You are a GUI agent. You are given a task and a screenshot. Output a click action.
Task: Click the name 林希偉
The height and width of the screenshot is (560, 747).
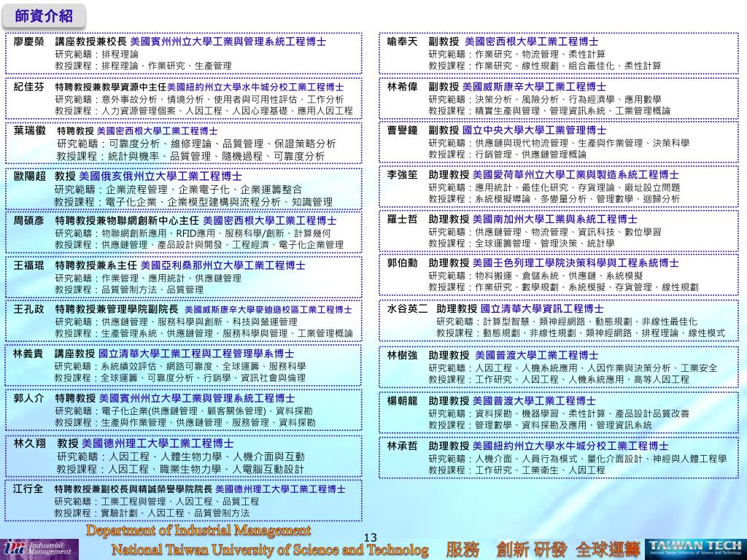point(402,87)
